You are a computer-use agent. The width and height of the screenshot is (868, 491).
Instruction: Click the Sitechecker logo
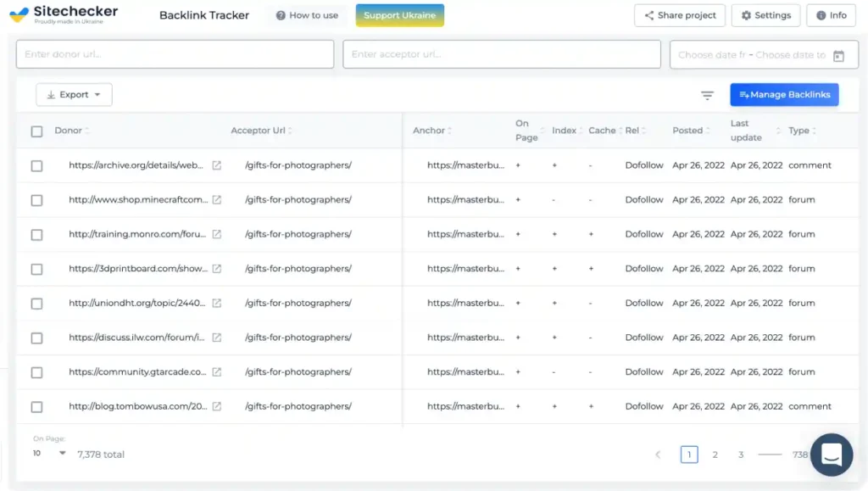(64, 14)
